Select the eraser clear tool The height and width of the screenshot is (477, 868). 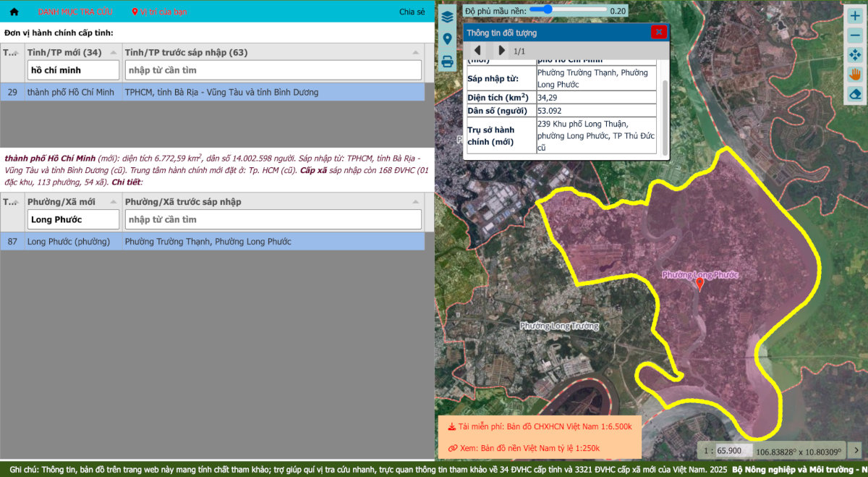tap(854, 94)
